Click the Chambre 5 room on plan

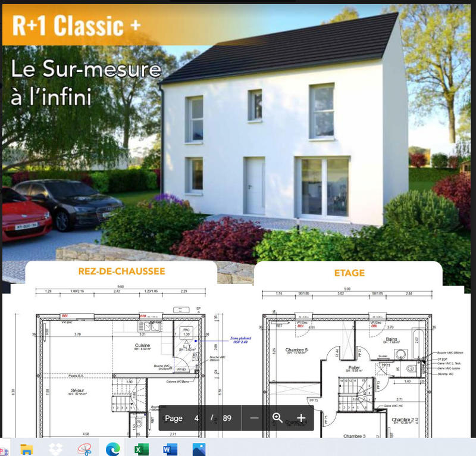tap(297, 351)
